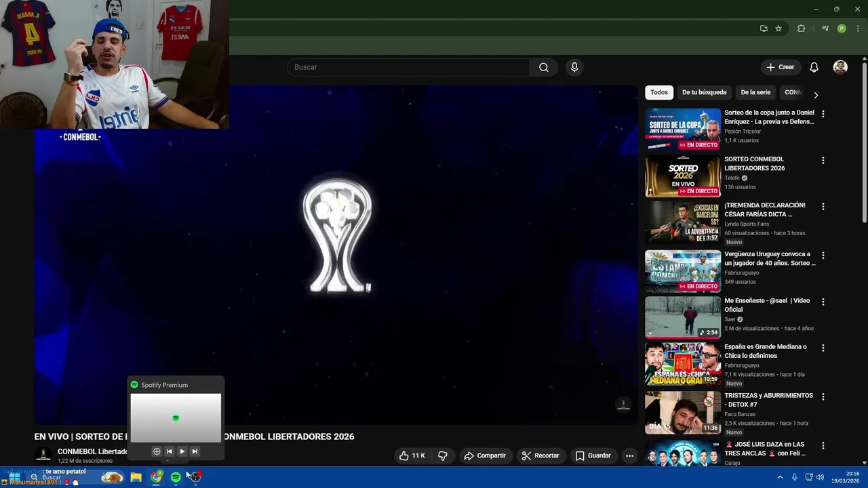Click the YouTube search magnifier button
This screenshot has width=868, height=488.
coord(544,67)
